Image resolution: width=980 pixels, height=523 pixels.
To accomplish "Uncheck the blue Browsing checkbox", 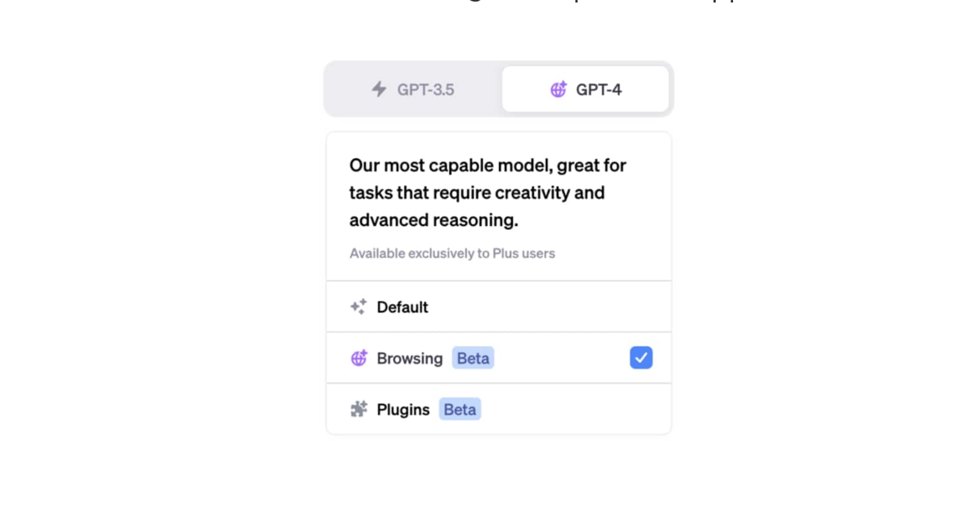I will pos(641,358).
